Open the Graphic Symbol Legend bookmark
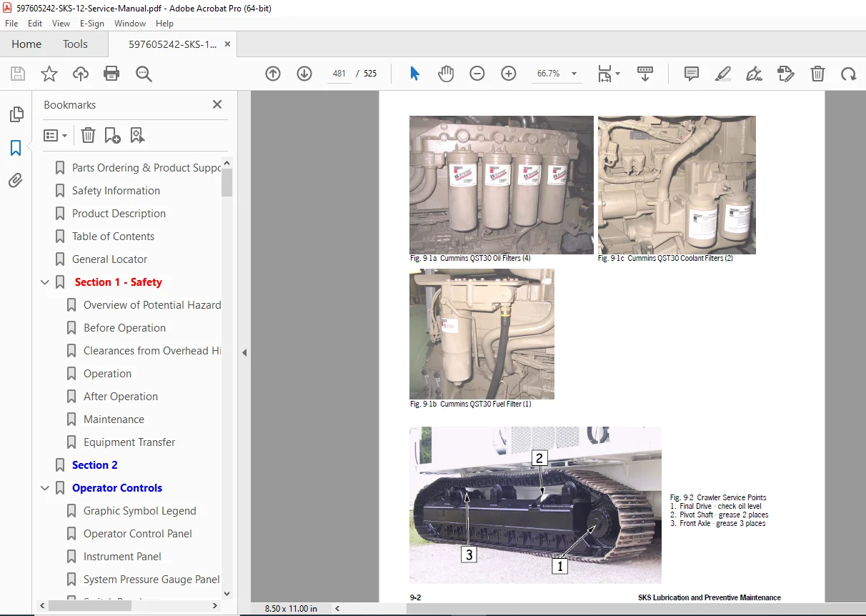Image resolution: width=866 pixels, height=616 pixels. pos(140,511)
